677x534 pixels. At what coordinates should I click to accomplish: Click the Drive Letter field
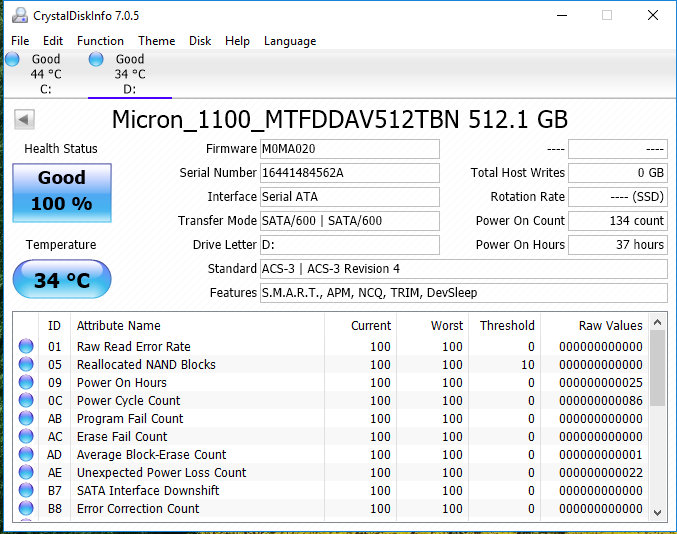[350, 245]
